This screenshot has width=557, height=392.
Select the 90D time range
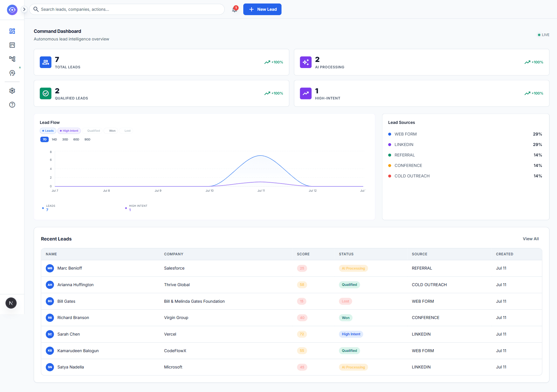87,140
